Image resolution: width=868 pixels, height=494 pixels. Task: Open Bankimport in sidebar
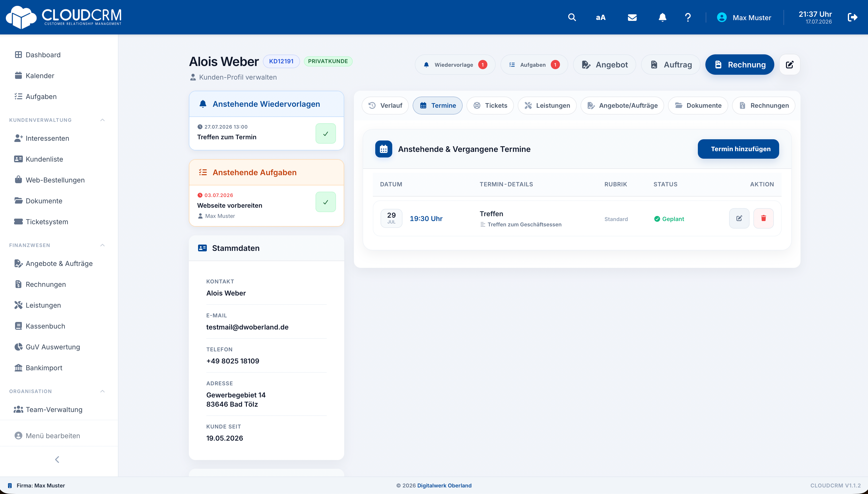pos(44,368)
